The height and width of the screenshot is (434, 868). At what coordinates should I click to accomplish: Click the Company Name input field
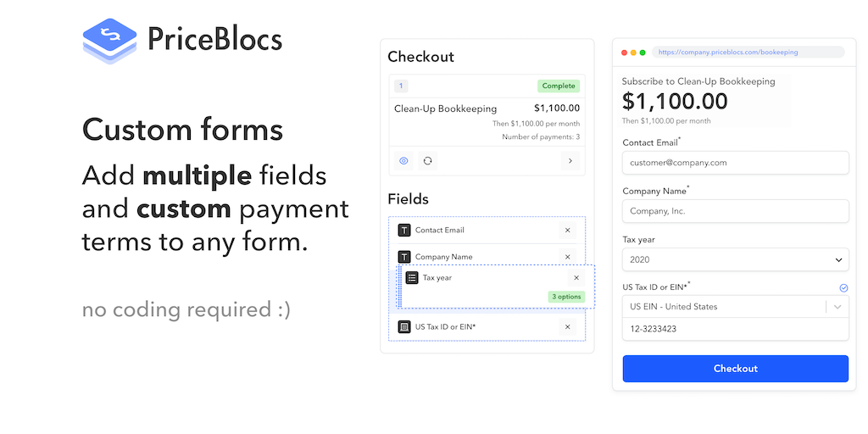coord(735,211)
